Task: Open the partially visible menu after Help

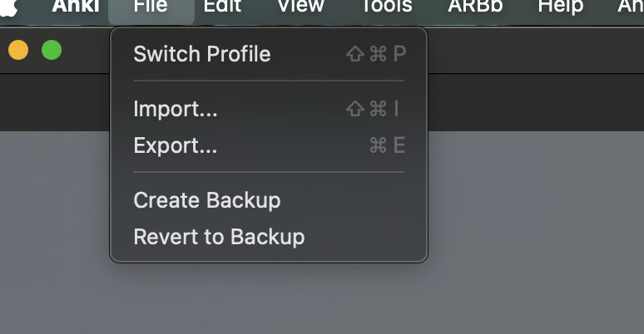Action: click(631, 7)
